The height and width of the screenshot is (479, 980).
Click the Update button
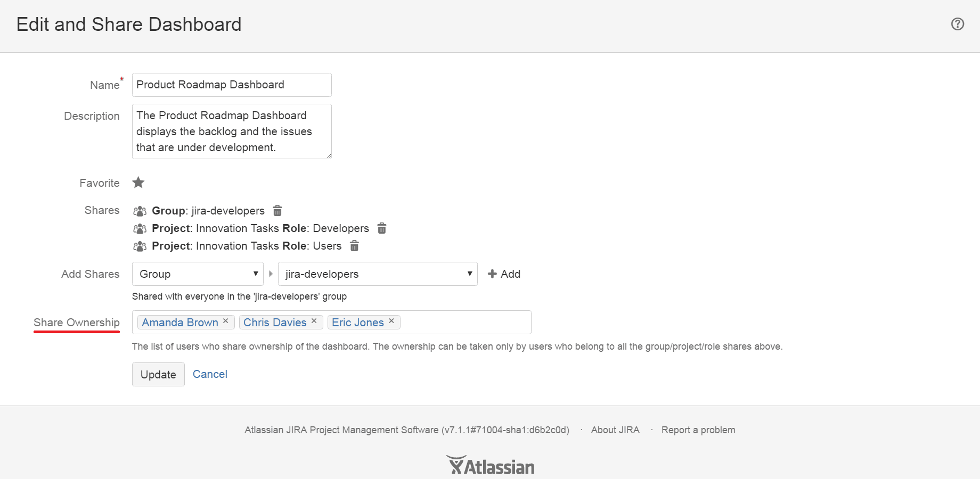158,374
